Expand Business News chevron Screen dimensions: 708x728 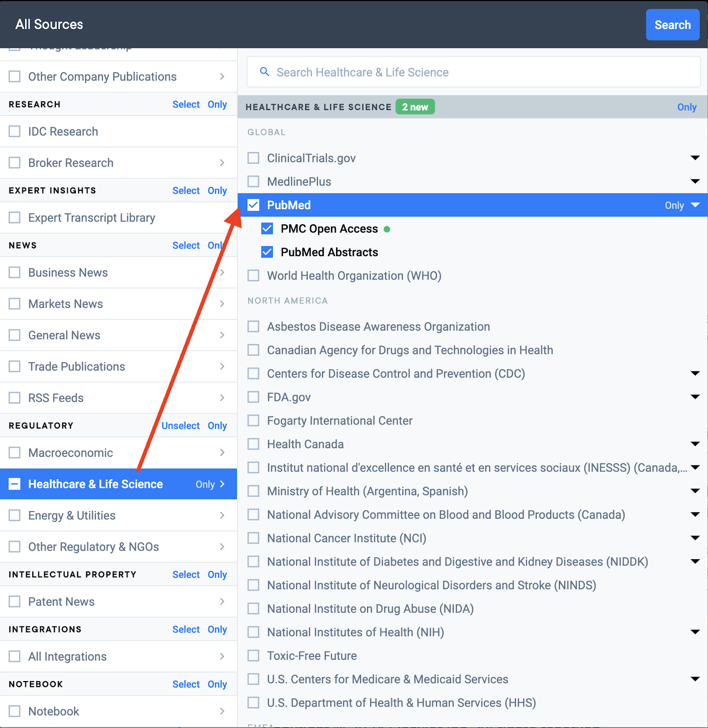222,272
